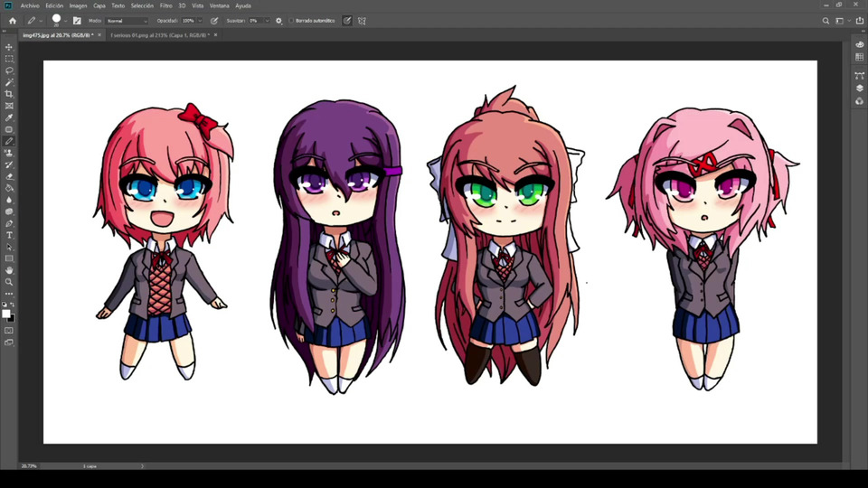
Task: Click the Share image icon
Action: (x=860, y=21)
